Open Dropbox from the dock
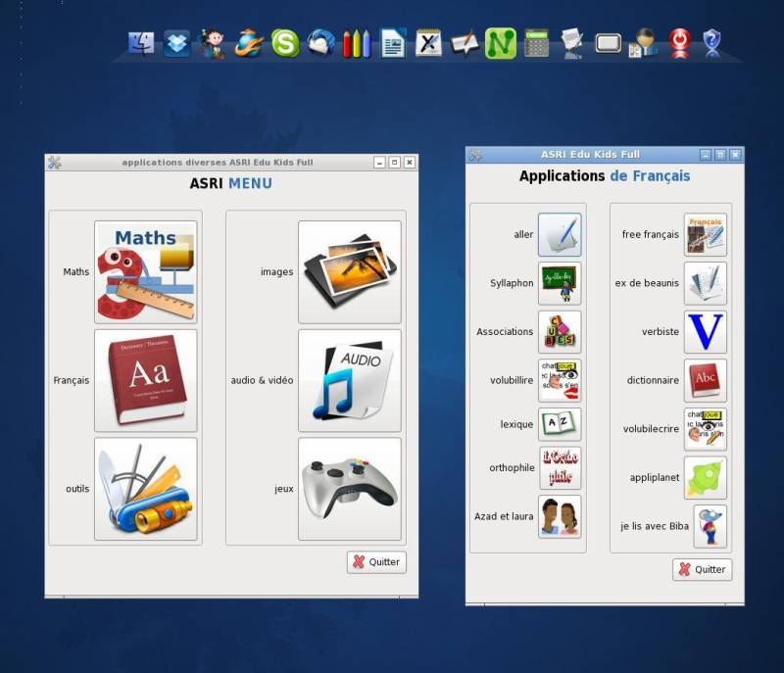Viewport: 784px width, 673px height. pyautogui.click(x=177, y=43)
